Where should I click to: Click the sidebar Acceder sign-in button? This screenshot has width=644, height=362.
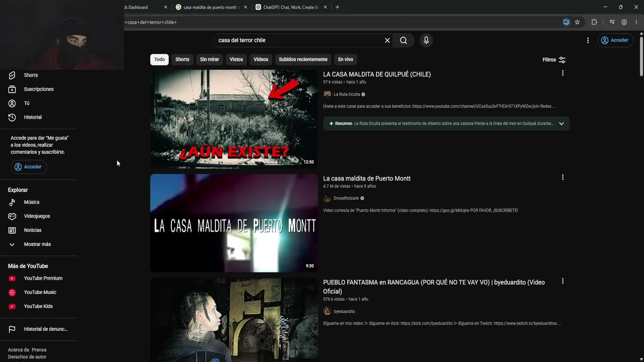coord(29,167)
